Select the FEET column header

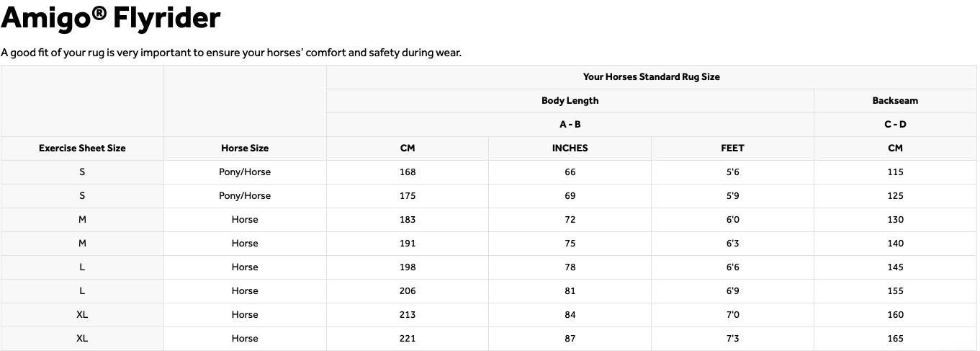coord(732,148)
